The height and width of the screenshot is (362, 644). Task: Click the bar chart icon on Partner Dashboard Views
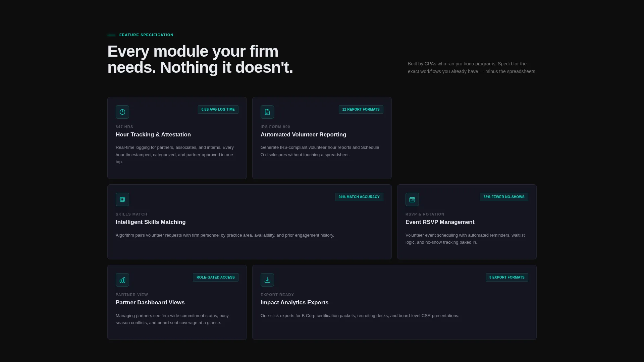[122, 280]
